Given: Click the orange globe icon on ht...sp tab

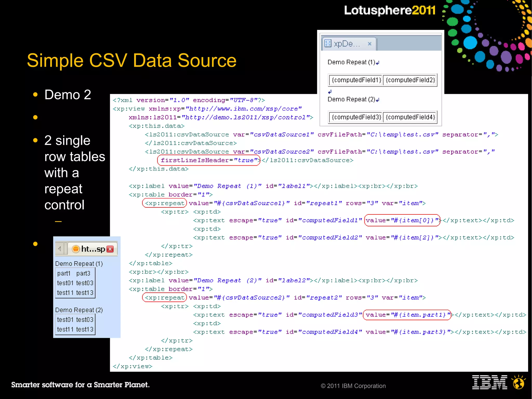Looking at the screenshot, I should tap(76, 249).
